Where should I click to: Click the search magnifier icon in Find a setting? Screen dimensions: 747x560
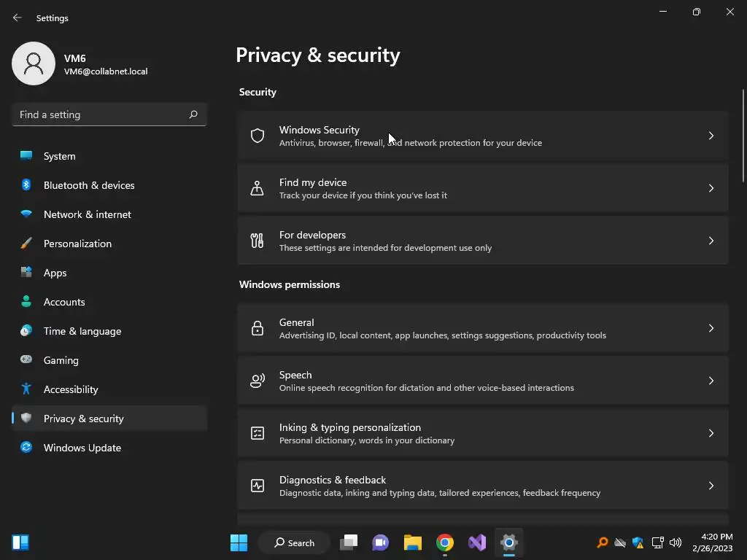[193, 114]
